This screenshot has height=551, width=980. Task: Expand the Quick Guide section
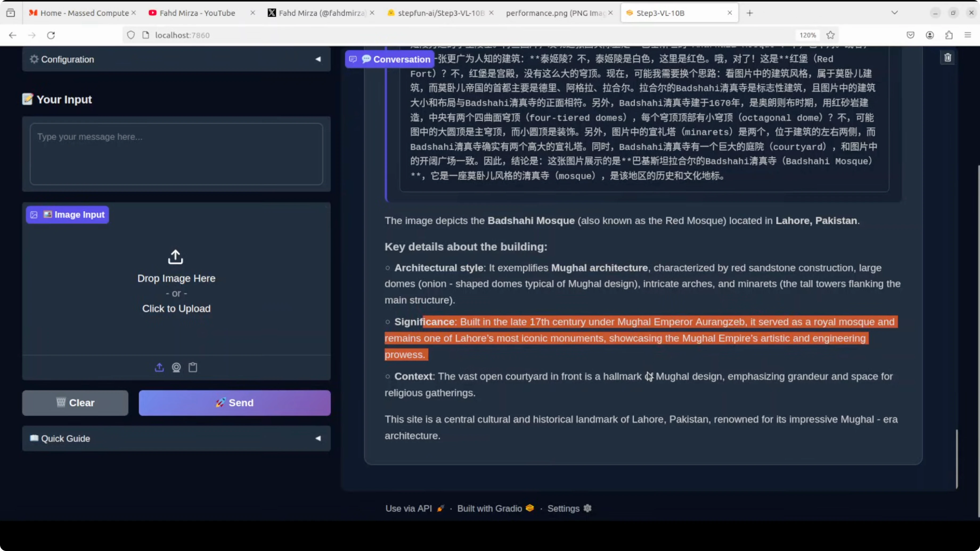click(x=176, y=438)
